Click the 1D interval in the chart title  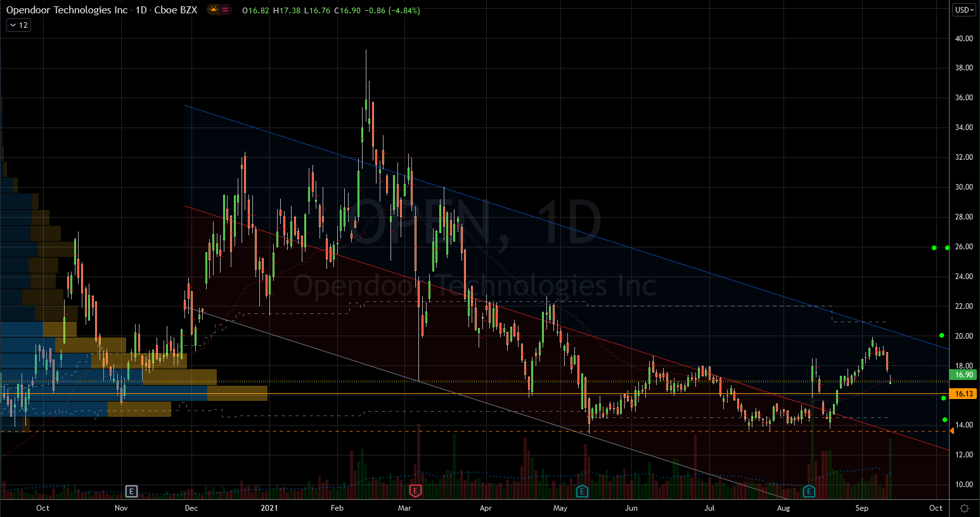point(141,10)
